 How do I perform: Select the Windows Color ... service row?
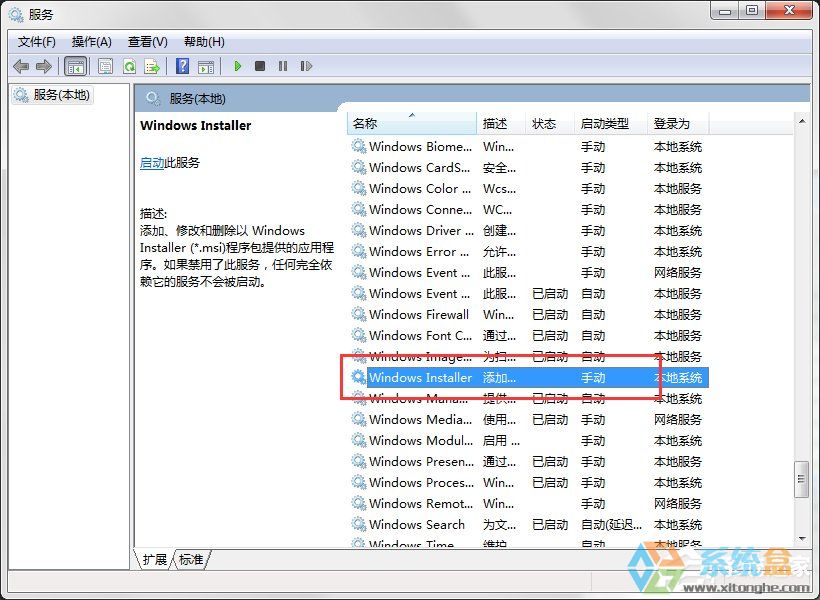pyautogui.click(x=528, y=188)
